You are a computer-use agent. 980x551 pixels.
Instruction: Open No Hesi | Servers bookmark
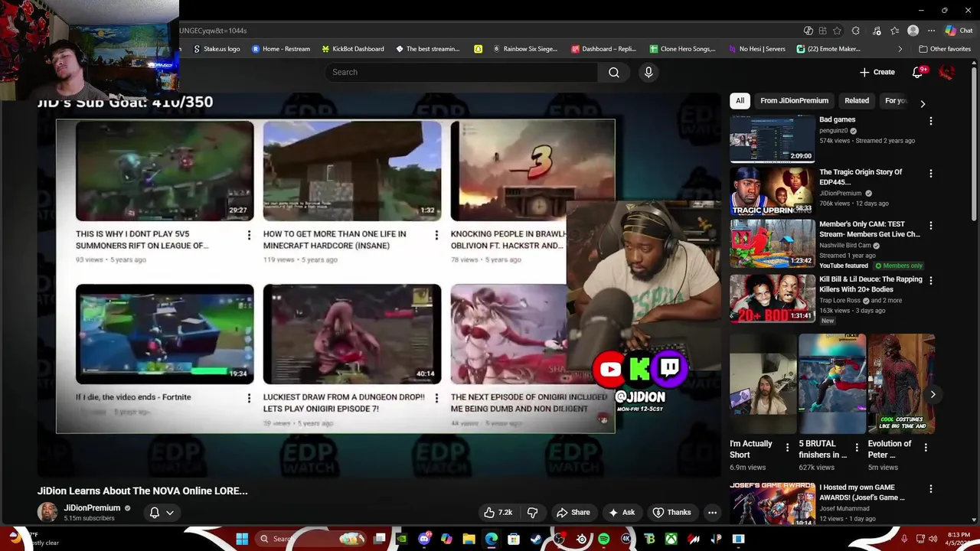756,49
